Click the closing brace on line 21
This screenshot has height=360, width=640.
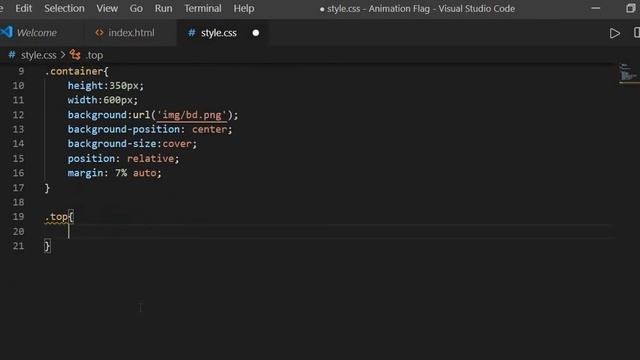point(47,246)
